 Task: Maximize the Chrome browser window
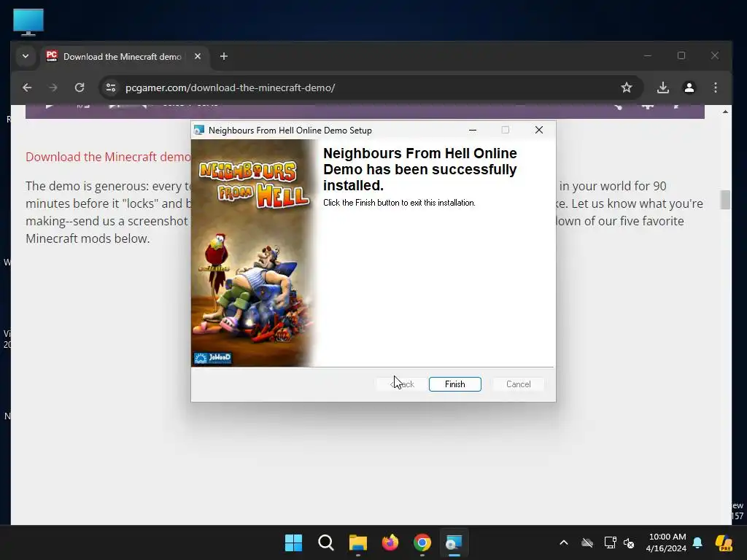(x=681, y=55)
